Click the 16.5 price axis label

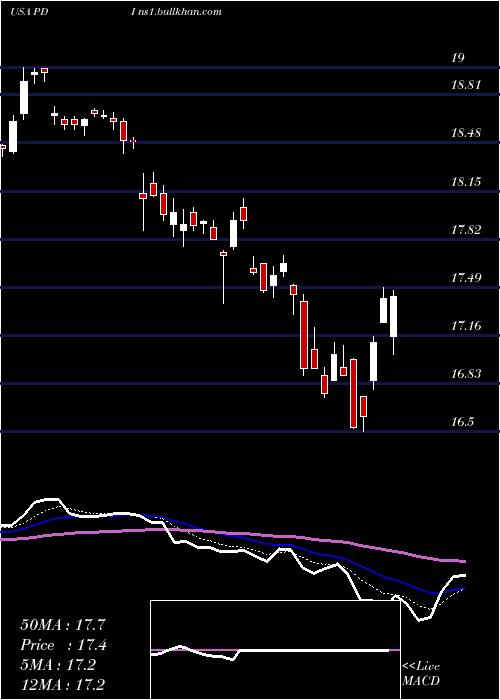(462, 422)
